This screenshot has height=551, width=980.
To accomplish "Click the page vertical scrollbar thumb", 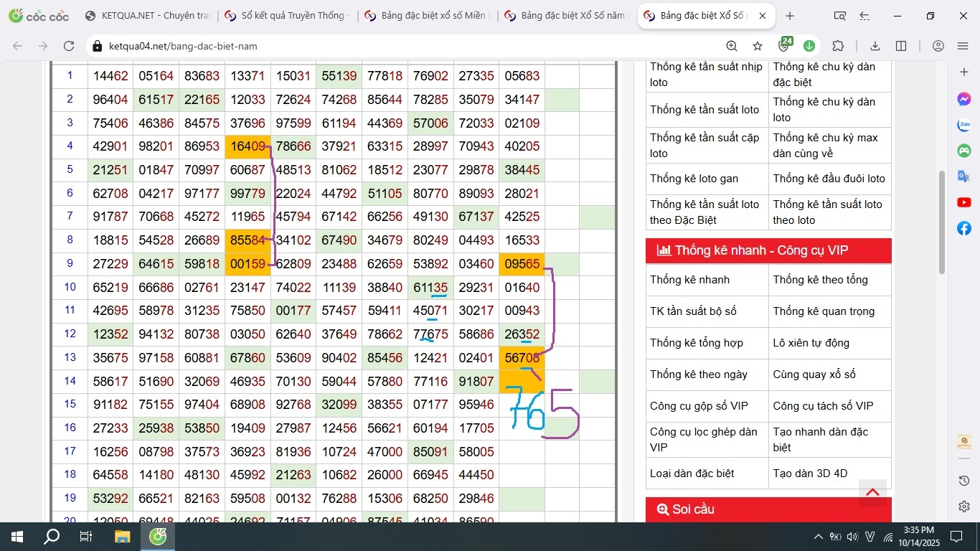I will click(x=942, y=222).
